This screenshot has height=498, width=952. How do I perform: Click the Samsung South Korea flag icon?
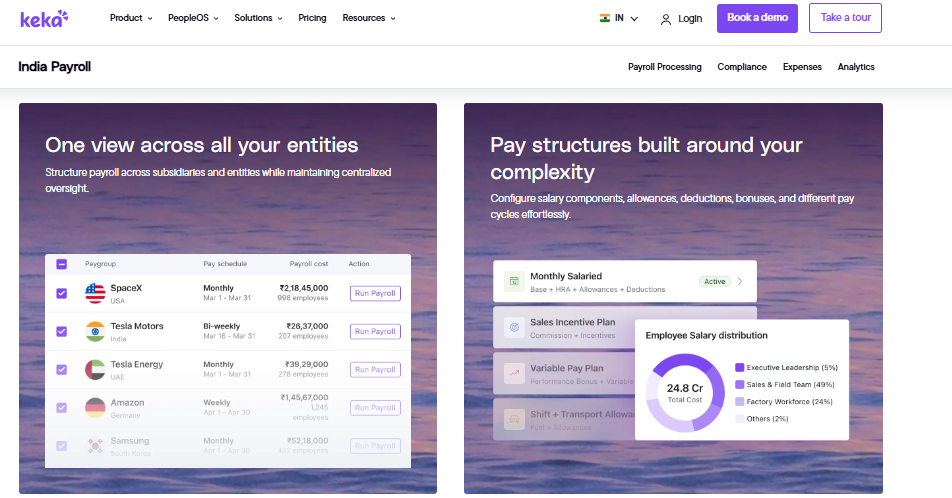click(95, 446)
